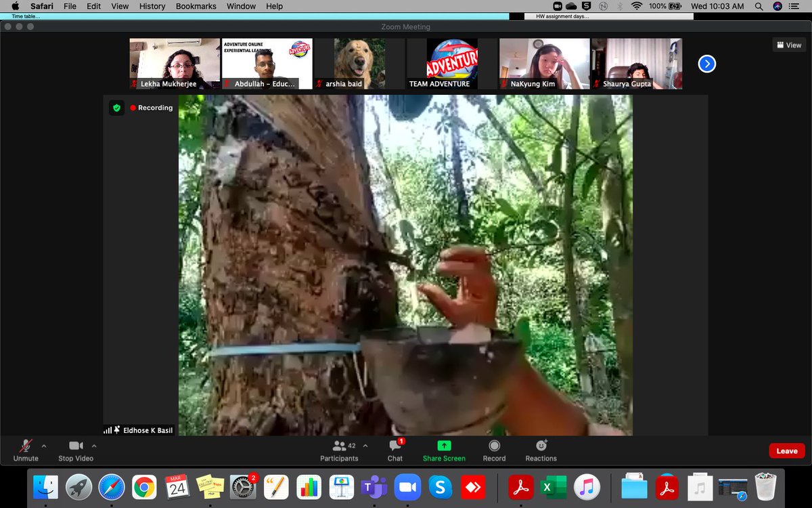This screenshot has height=508, width=812.
Task: Select NaKyung Kim's video thumbnail
Action: click(543, 63)
